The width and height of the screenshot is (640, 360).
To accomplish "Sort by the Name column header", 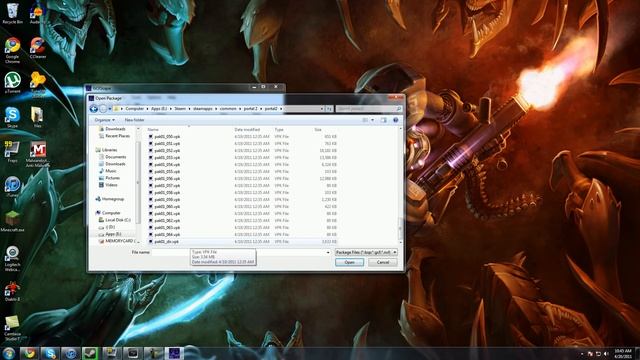I will pos(153,129).
